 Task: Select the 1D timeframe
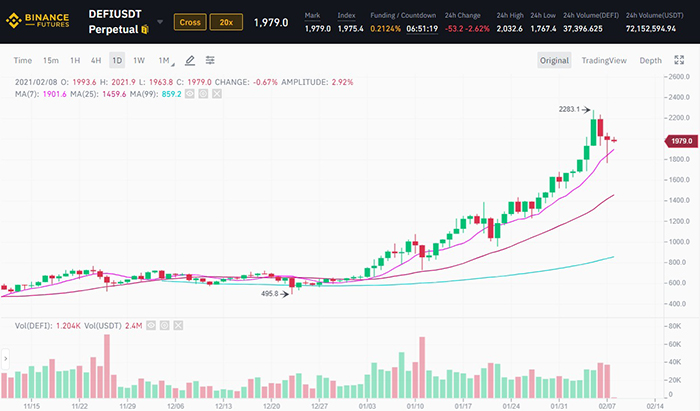117,60
